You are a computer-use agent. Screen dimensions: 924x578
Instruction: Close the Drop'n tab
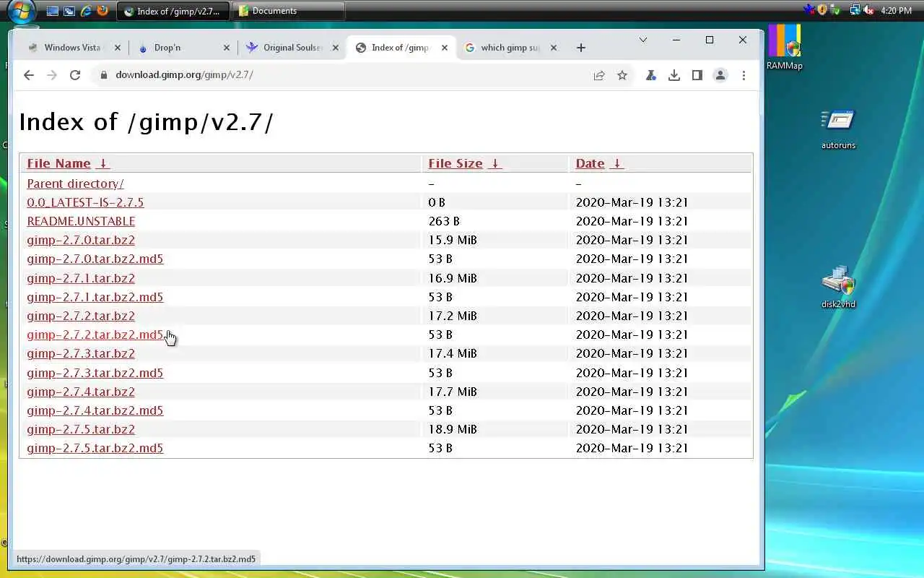click(227, 48)
